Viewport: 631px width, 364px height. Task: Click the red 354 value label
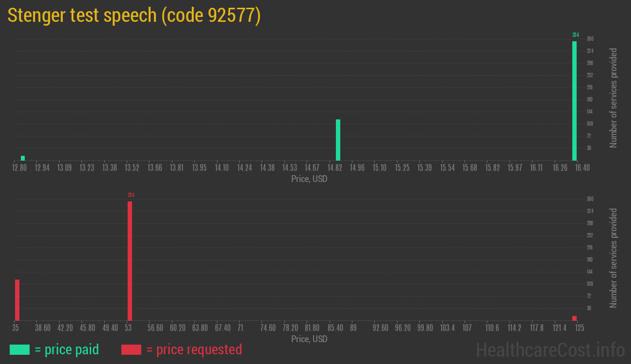click(131, 195)
